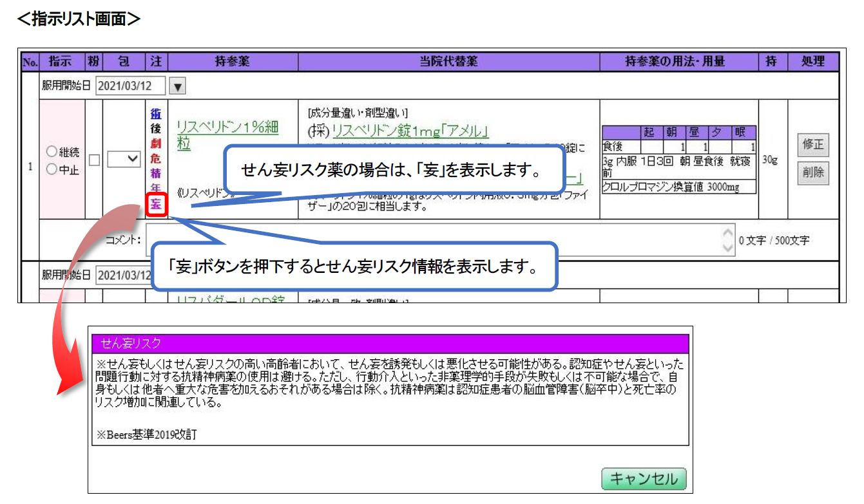Click the red 劇 caution mark

point(156,144)
